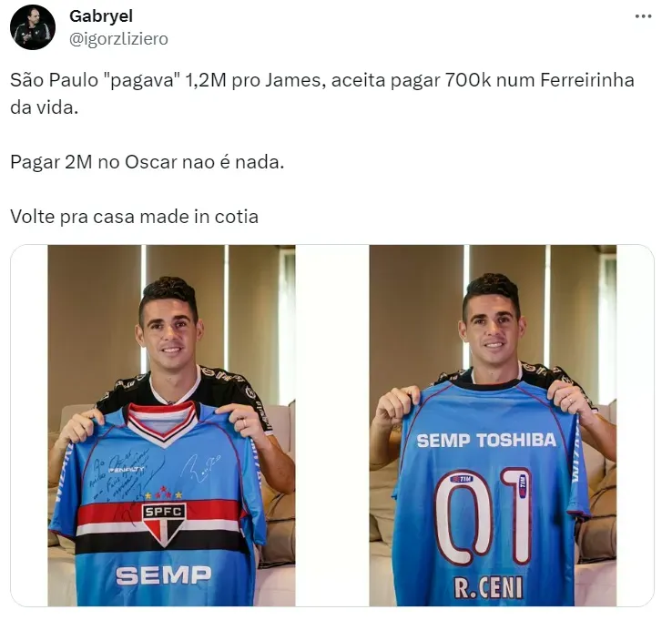Screen dimensions: 672x620
Task: Click the SEMP TOSHIBA text on jersey back
Action: click(x=486, y=440)
